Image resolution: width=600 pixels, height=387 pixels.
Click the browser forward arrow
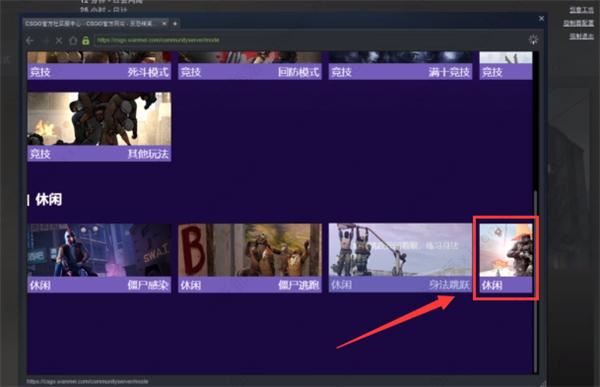[46, 40]
